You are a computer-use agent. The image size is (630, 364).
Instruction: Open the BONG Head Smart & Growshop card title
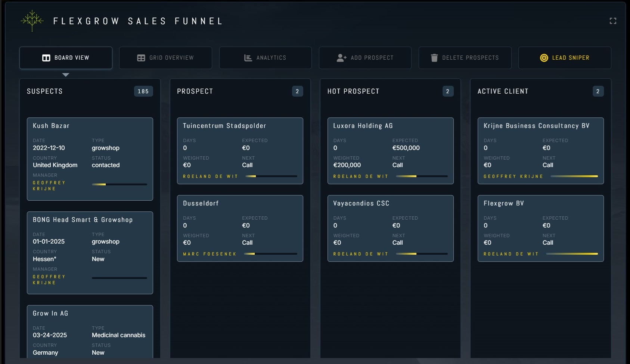click(x=83, y=220)
